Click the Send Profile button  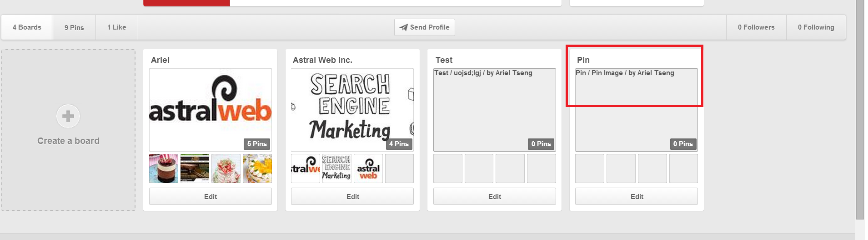click(x=424, y=27)
